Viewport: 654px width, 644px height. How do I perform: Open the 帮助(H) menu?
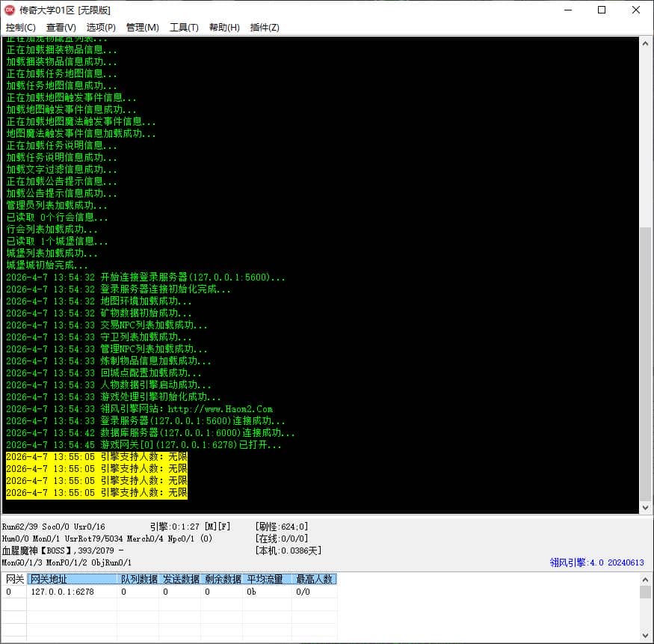224,28
